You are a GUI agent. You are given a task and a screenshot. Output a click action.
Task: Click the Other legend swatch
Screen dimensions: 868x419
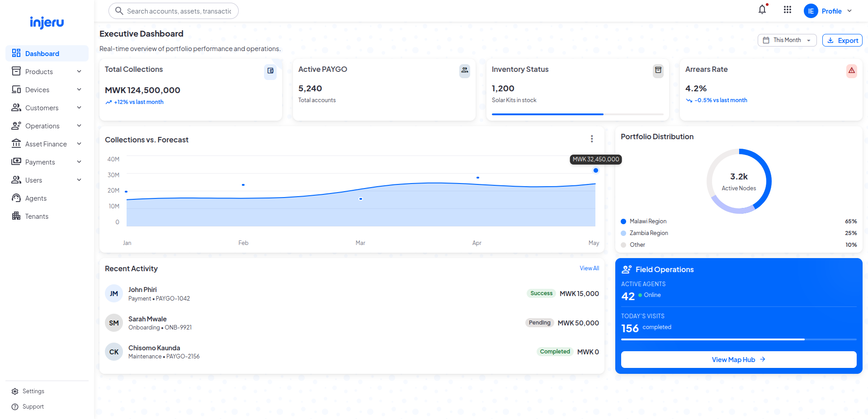tap(623, 245)
